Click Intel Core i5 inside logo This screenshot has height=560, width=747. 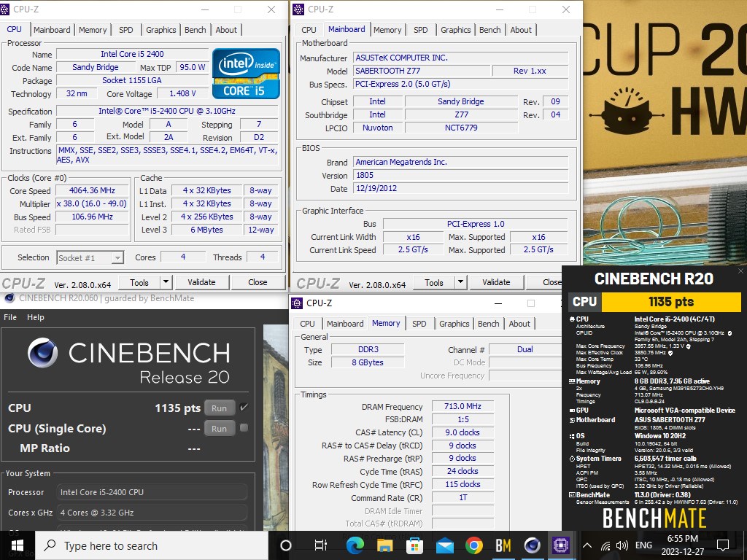pos(246,73)
